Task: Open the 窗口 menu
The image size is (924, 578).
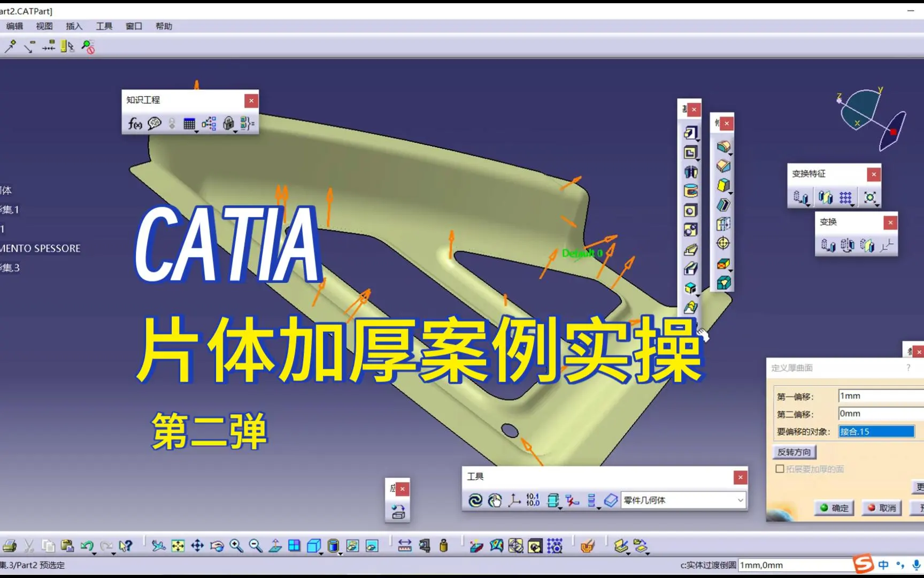Action: click(x=133, y=26)
